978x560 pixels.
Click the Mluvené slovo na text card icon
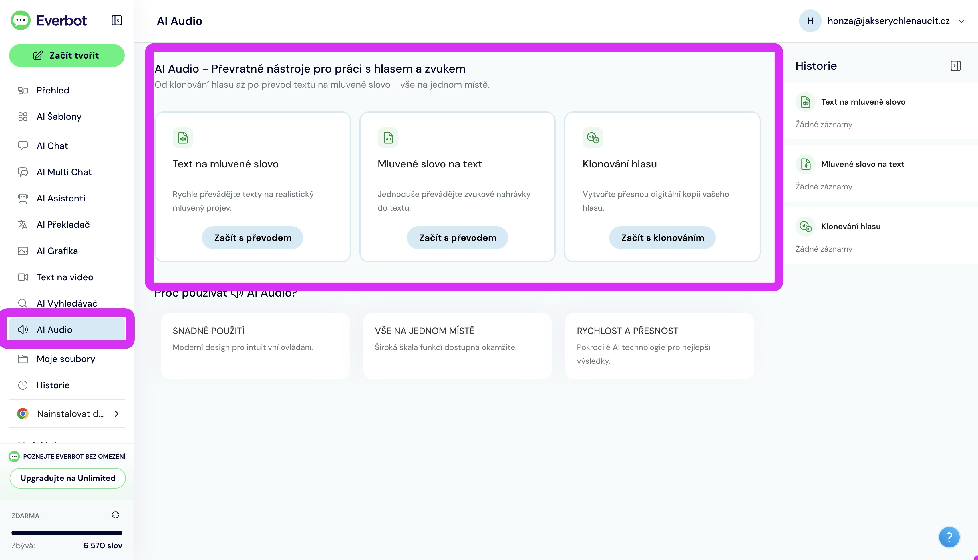388,138
